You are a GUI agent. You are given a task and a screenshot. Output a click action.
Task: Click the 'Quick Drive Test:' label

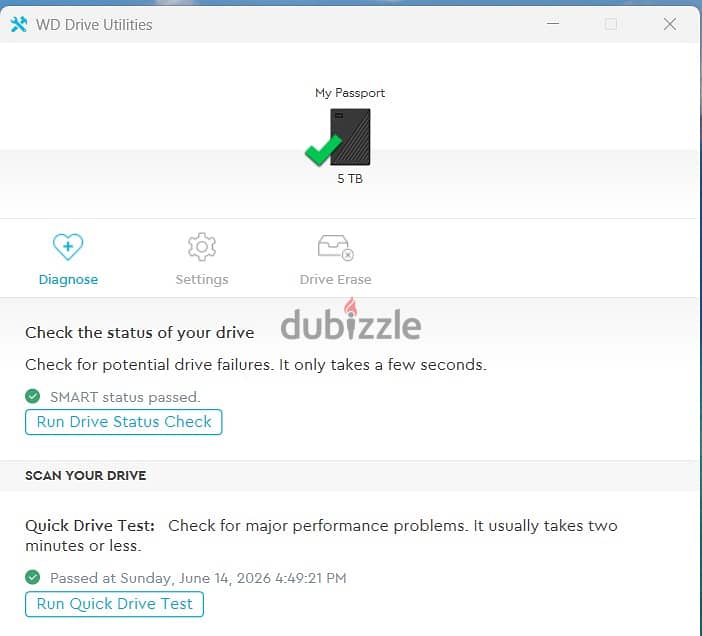click(x=90, y=525)
